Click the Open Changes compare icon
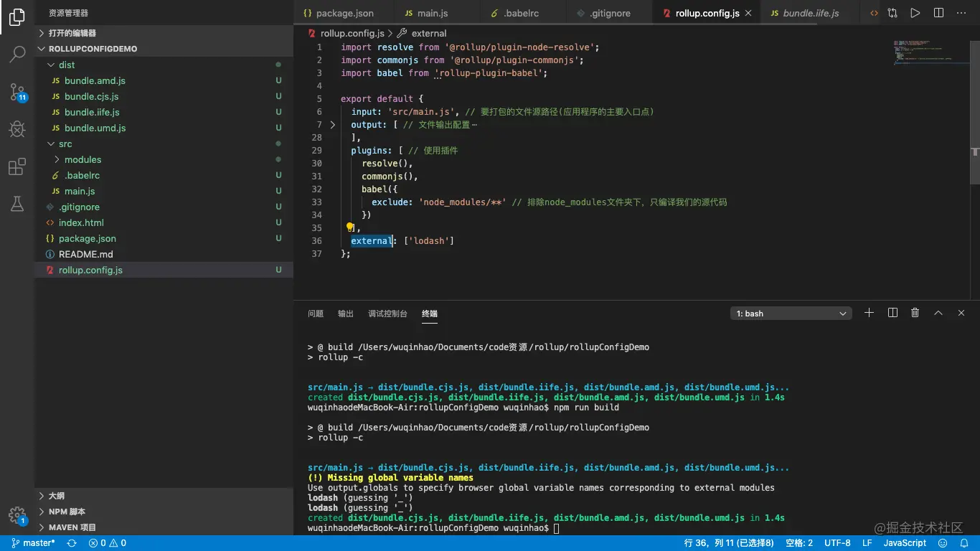This screenshot has height=551, width=980. click(892, 13)
